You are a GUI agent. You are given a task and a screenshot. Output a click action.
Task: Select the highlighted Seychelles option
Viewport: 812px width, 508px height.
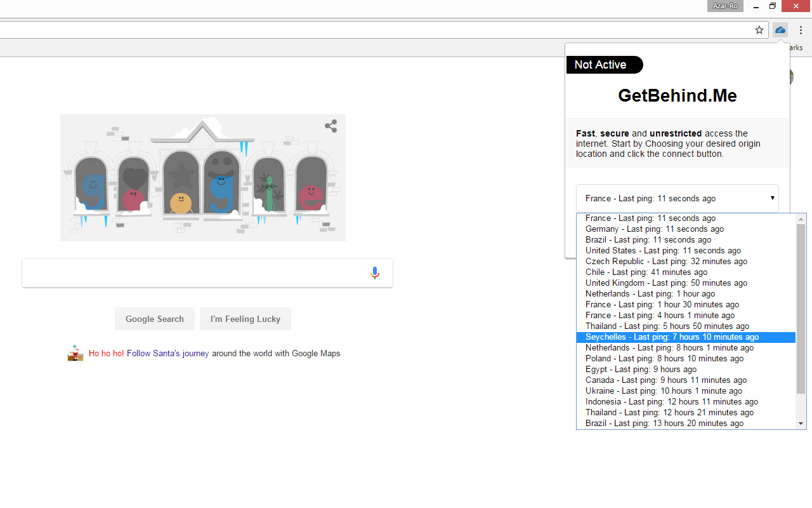pyautogui.click(x=686, y=337)
